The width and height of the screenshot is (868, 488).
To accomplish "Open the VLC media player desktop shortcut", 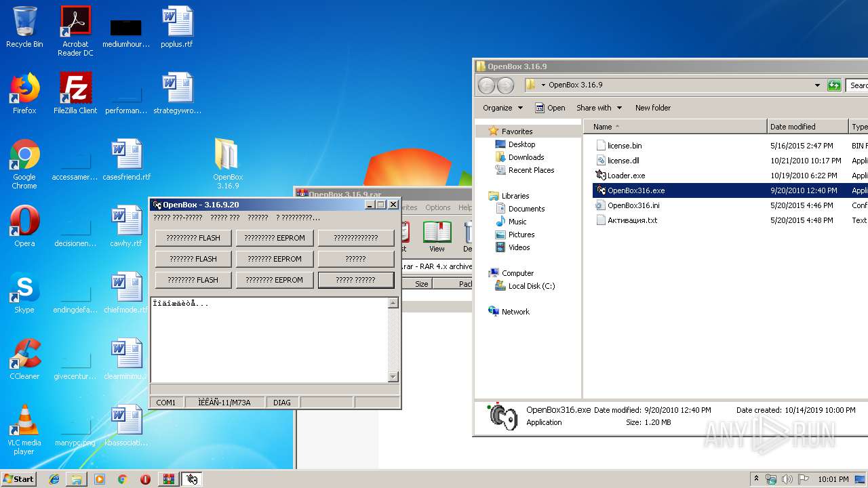I will 24,430.
